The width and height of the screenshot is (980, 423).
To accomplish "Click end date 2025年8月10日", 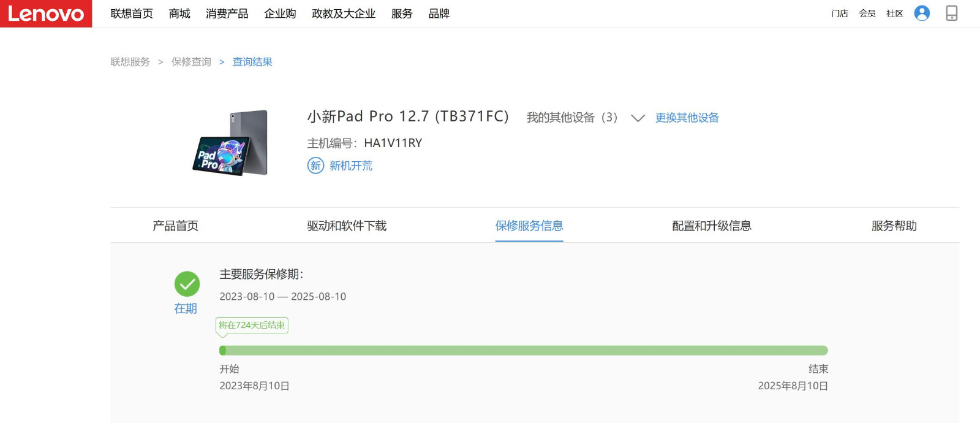I will click(793, 386).
